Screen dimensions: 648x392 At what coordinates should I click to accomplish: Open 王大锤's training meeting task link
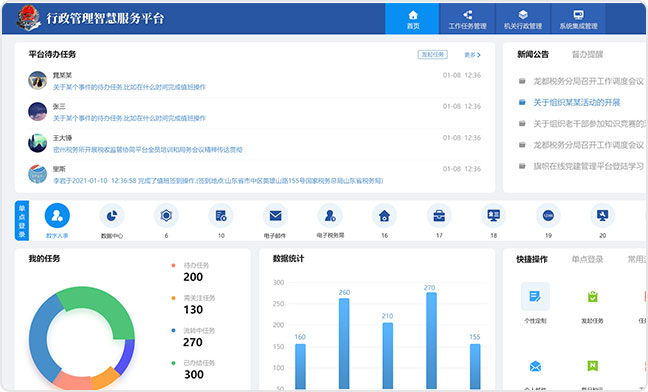pyautogui.click(x=148, y=150)
